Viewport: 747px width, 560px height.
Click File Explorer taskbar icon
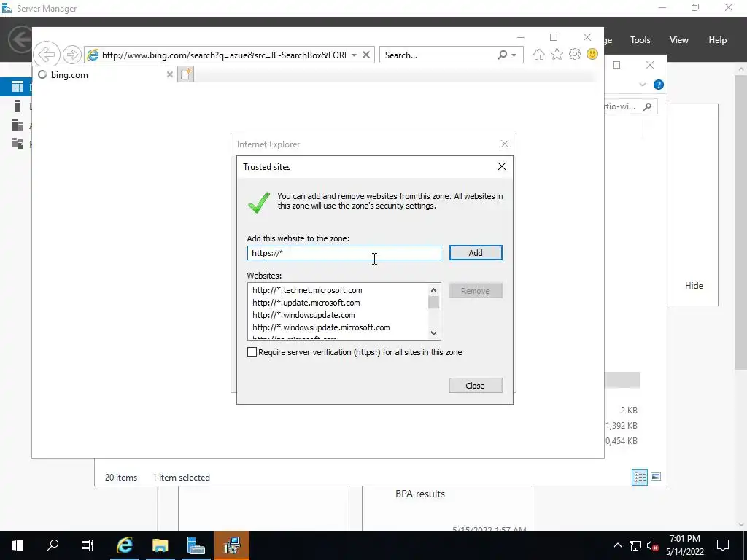(160, 545)
